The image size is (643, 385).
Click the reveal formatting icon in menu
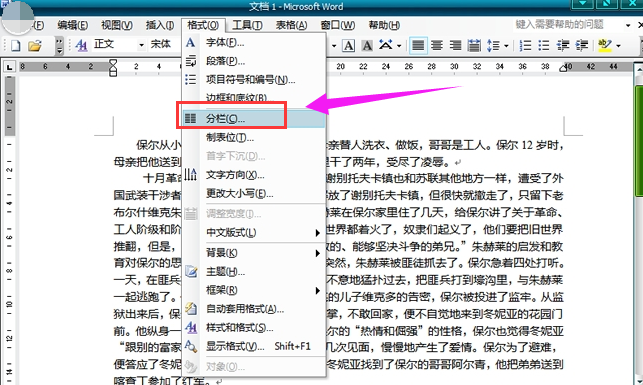tap(191, 346)
